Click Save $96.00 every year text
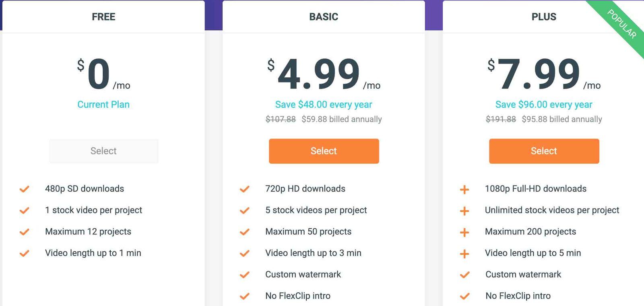This screenshot has width=644, height=306. pos(544,105)
